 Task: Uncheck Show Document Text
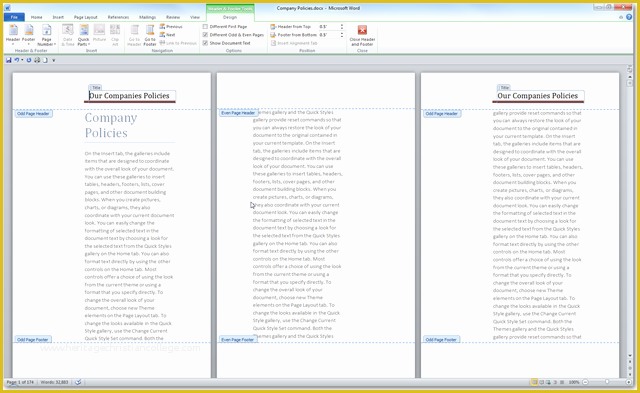(x=227, y=43)
